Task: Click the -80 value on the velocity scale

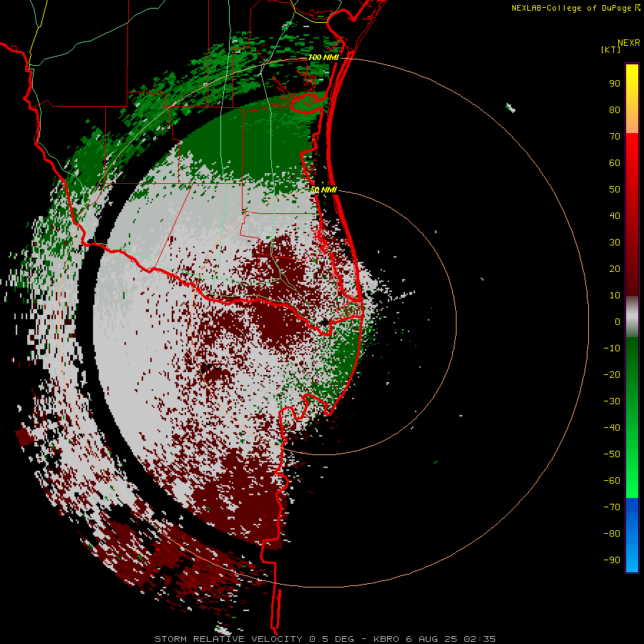Action: (x=612, y=534)
